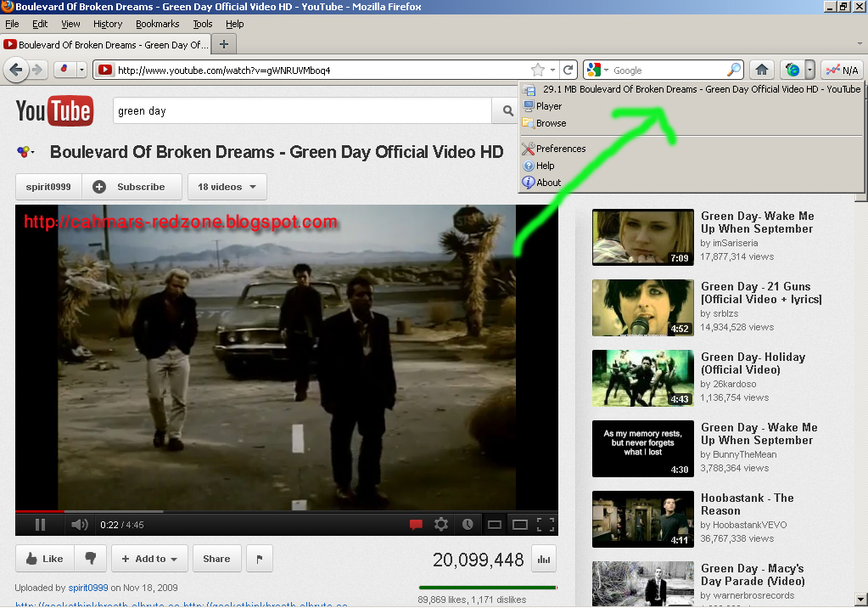Screen dimensions: 868x608
Task: Click Help in the popup menu
Action: (691, 166)
